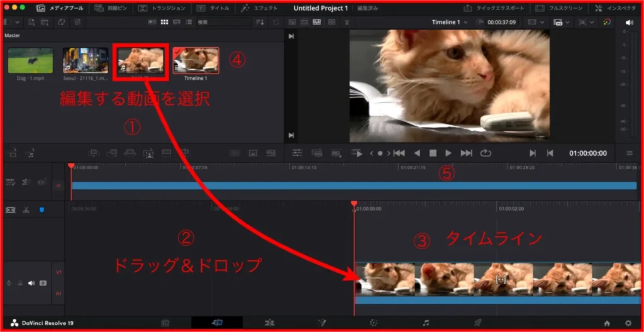Switch media pool to list view

click(189, 22)
